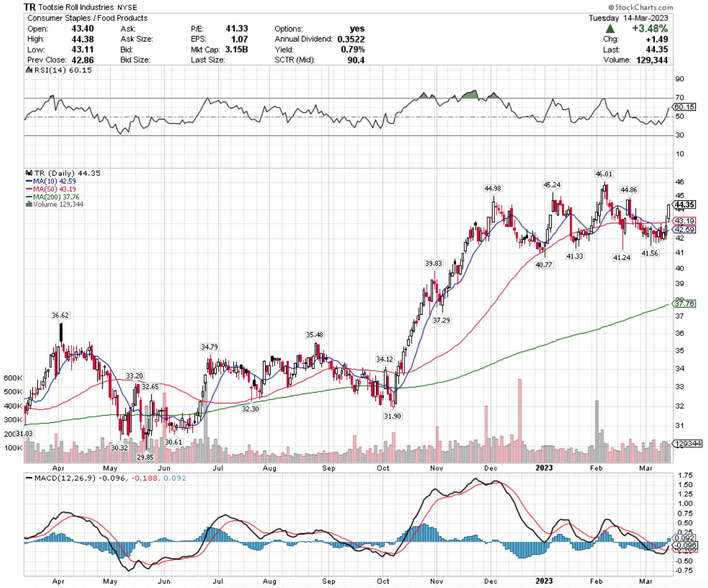Viewport: 708px width, 588px height.
Task: Click the Annual Dividend value 0.3522
Action: click(351, 39)
